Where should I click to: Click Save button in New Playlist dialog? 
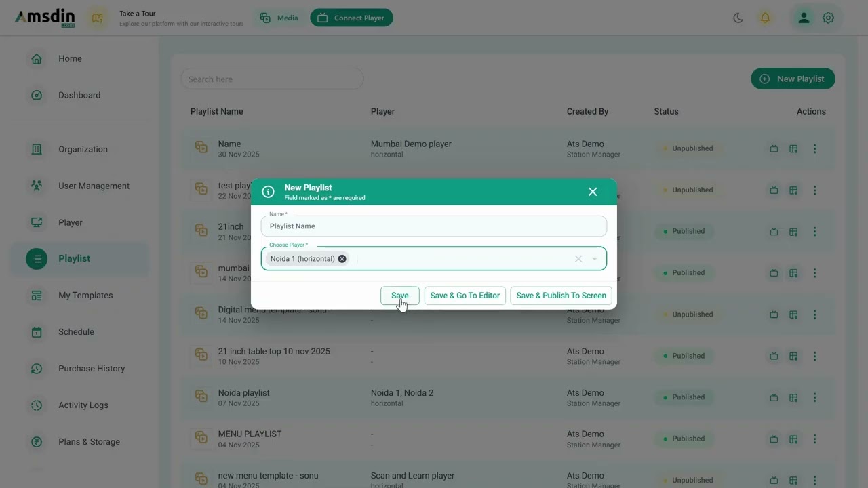click(x=400, y=296)
